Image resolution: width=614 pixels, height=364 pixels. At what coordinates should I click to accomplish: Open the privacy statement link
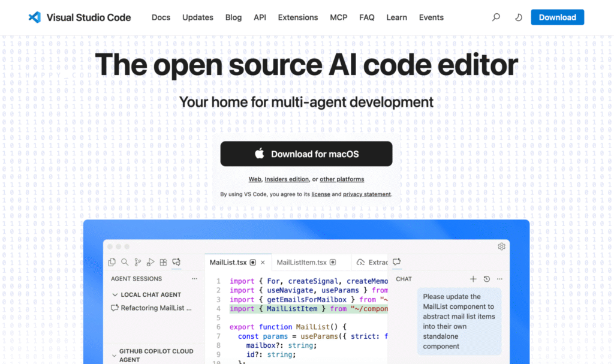tap(366, 194)
